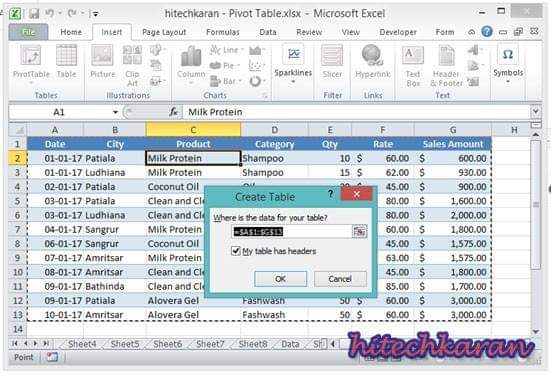Click the scroll down arrow of the sheet
The height and width of the screenshot is (375, 551).
[x=536, y=331]
